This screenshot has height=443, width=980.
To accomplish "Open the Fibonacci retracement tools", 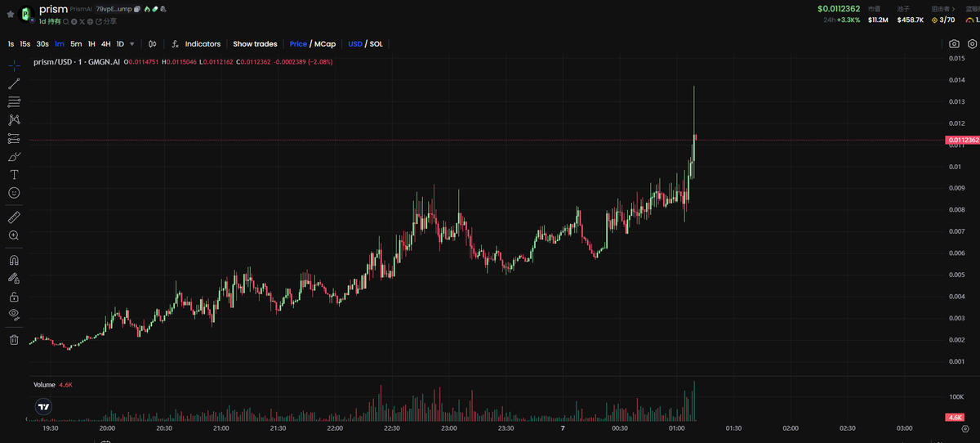I will point(14,101).
